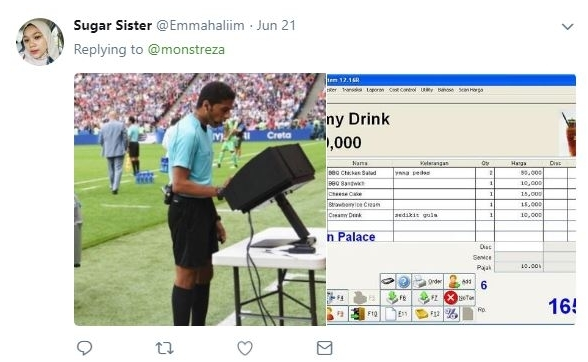The height and width of the screenshot is (362, 588).
Task: Click the F10 exit door button
Action: pyautogui.click(x=364, y=314)
